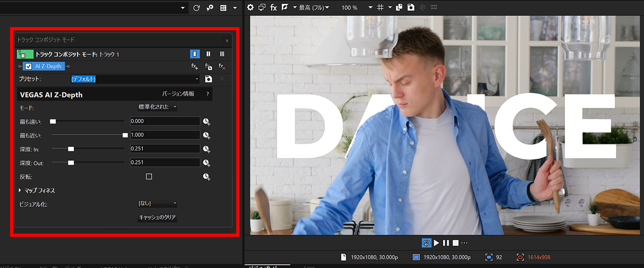Screen dimensions: 644x268
Task: Open the モード dropdown showing 標準化された
Action: pyautogui.click(x=157, y=107)
